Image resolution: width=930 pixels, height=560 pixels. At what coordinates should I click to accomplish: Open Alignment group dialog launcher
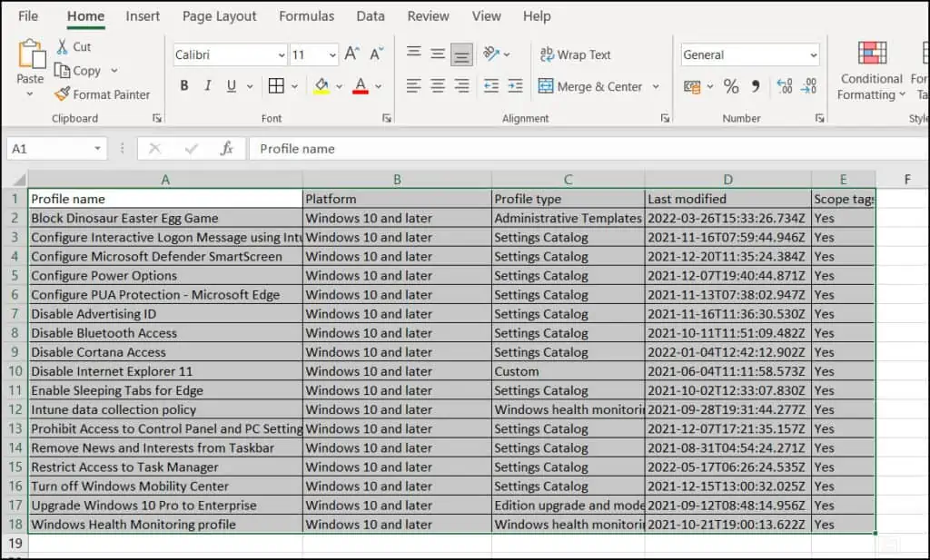665,119
